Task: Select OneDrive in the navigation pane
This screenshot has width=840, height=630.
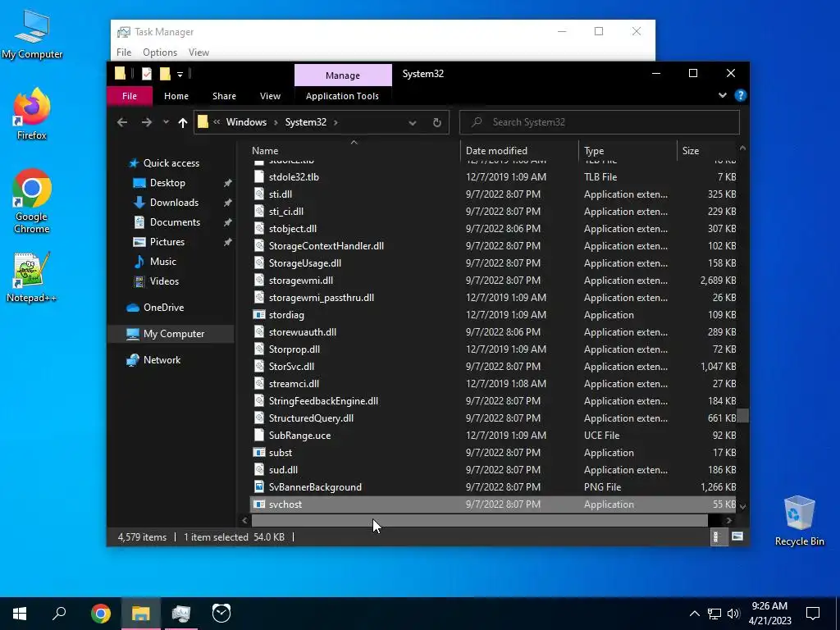Action: pyautogui.click(x=163, y=308)
